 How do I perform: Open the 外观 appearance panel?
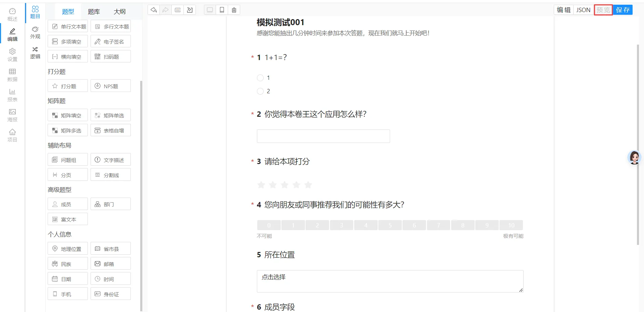35,33
